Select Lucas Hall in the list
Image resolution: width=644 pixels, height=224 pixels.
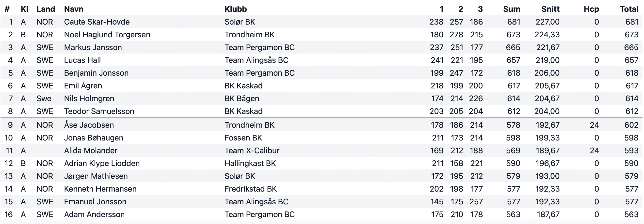82,60
